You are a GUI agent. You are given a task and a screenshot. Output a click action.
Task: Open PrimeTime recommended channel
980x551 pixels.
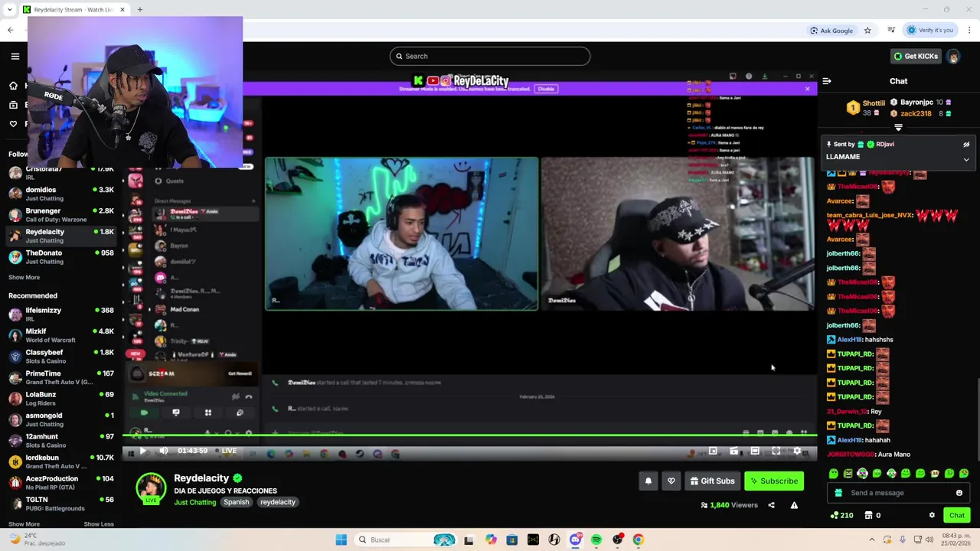(x=61, y=377)
